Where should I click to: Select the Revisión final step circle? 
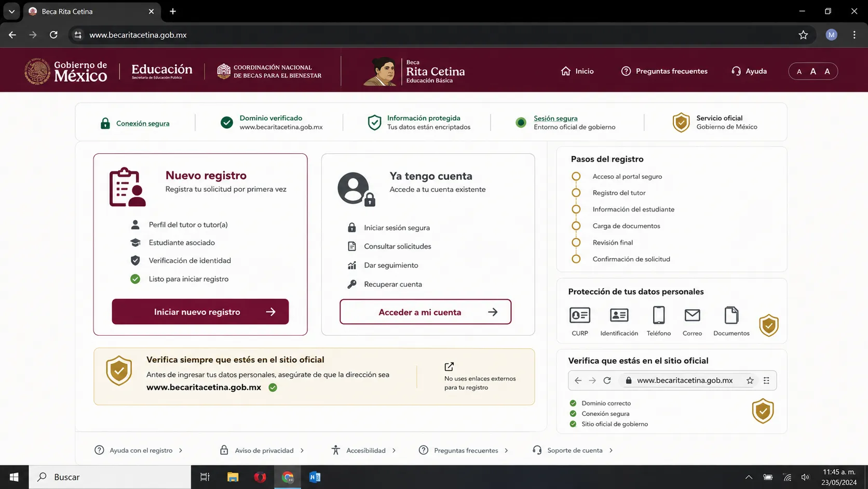[x=576, y=243]
